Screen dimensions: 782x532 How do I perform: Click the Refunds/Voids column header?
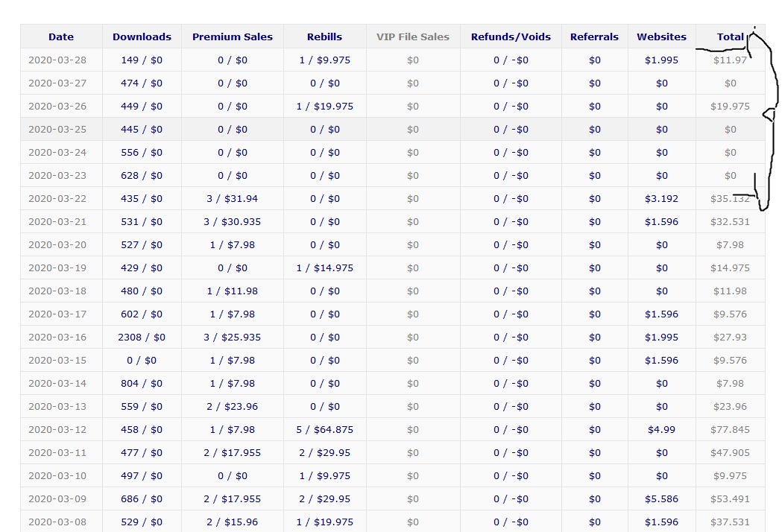pyautogui.click(x=511, y=37)
